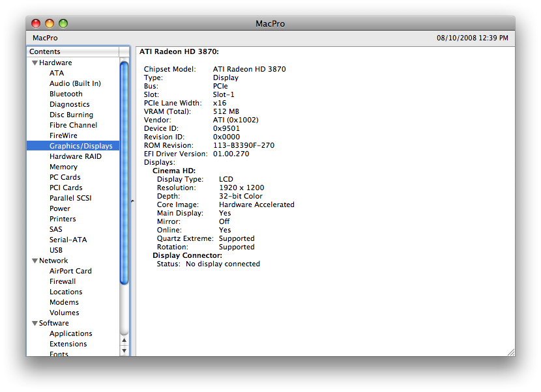Image resolution: width=541 pixels, height=392 pixels.
Task: Select Audio (Built In) entry
Action: tap(75, 83)
